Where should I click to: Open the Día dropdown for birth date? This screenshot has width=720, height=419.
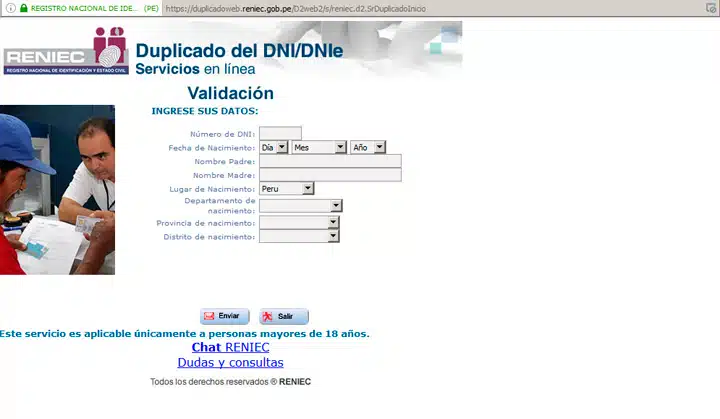pos(274,147)
